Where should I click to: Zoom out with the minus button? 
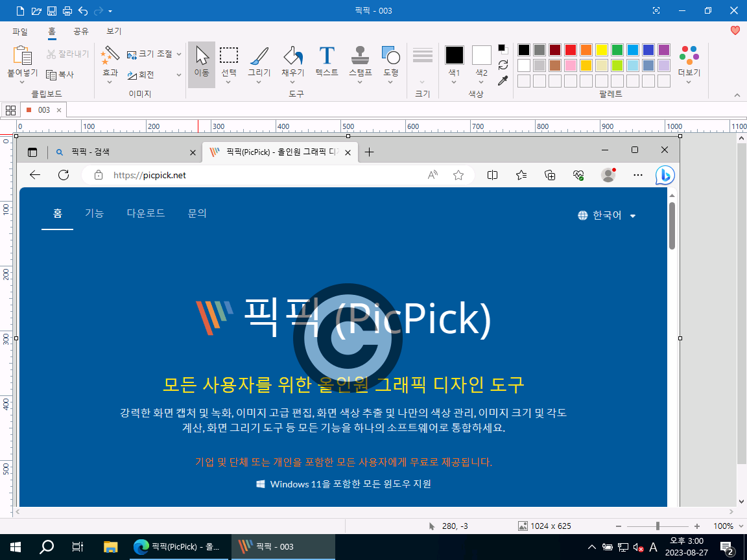pos(619,526)
